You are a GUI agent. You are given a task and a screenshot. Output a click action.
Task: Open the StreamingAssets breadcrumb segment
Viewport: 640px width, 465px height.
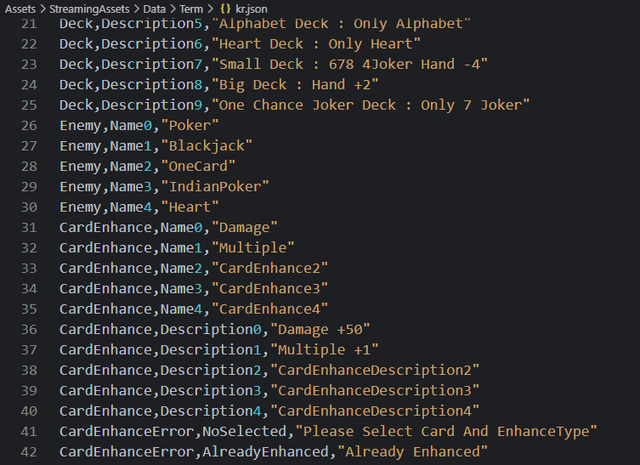click(89, 8)
